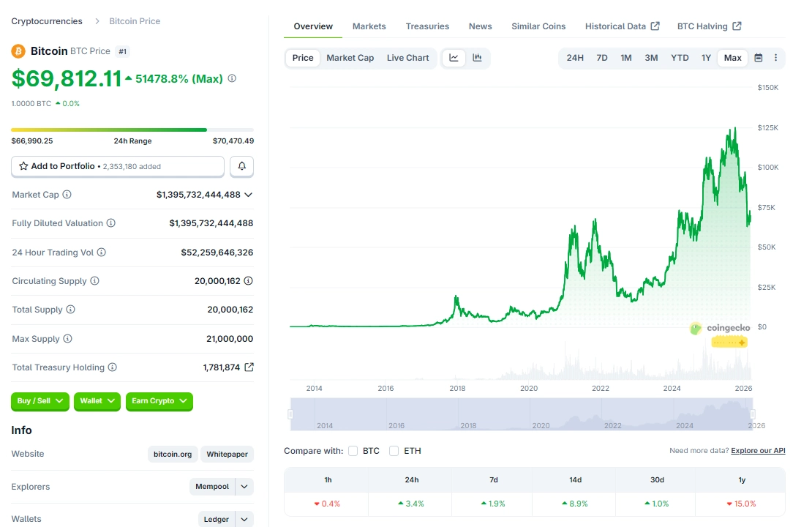Switch to the Markets tab
The height and width of the screenshot is (527, 812).
[369, 26]
